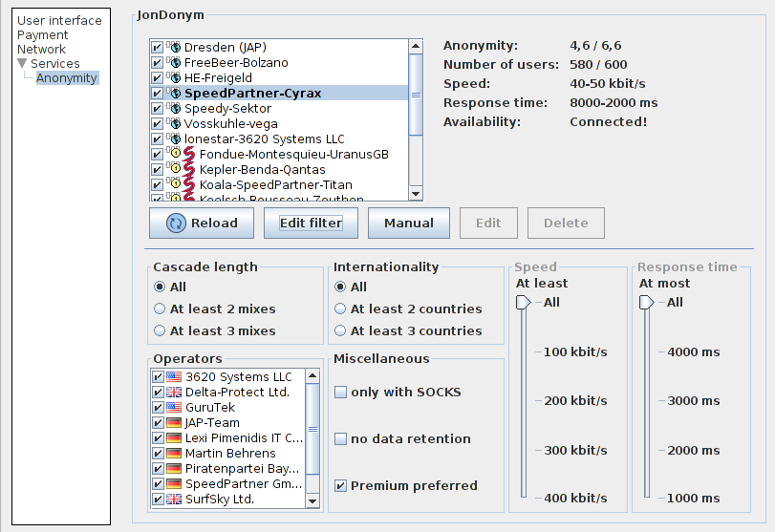Select All radio button under Internationality
Image resolution: width=775 pixels, height=532 pixels.
(x=340, y=287)
